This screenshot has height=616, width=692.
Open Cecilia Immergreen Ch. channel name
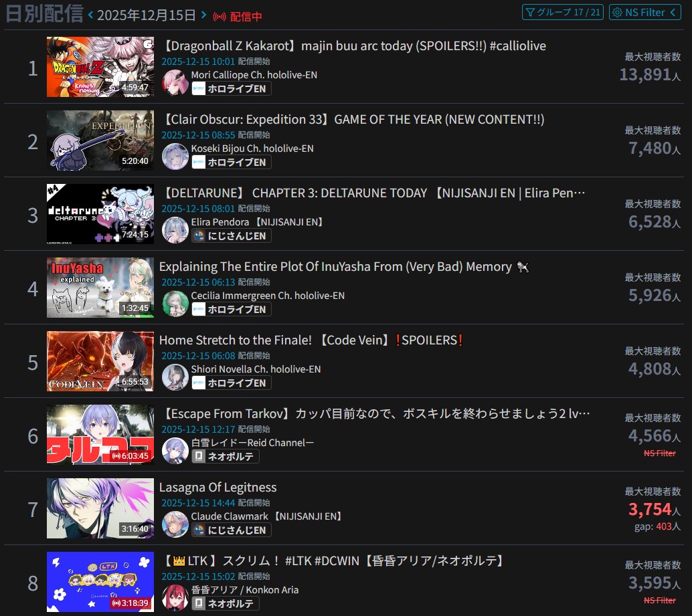pyautogui.click(x=268, y=296)
